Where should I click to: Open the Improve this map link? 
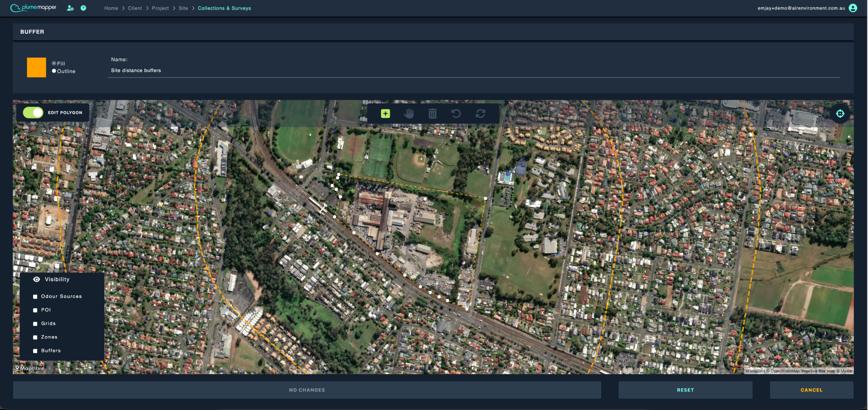coord(818,371)
